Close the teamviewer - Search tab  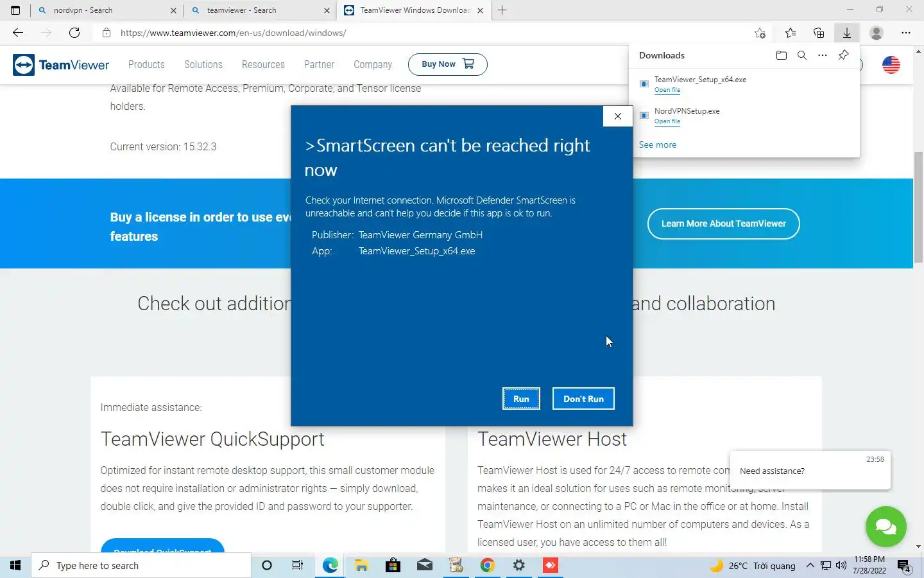point(327,10)
